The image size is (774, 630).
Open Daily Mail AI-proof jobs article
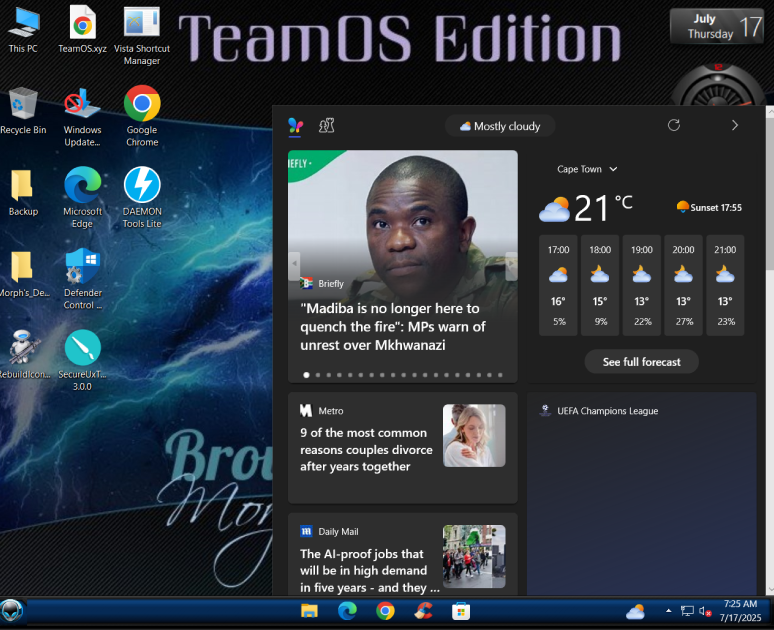point(369,570)
